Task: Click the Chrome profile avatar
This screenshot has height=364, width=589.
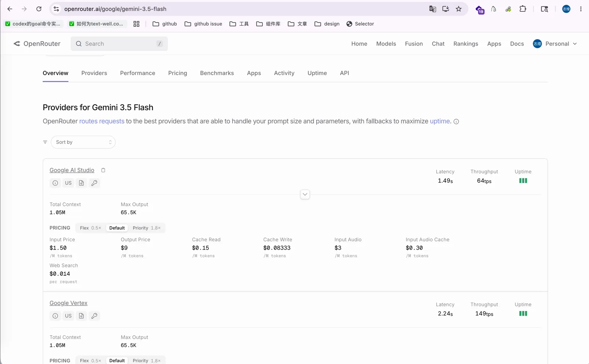Action: click(x=566, y=9)
